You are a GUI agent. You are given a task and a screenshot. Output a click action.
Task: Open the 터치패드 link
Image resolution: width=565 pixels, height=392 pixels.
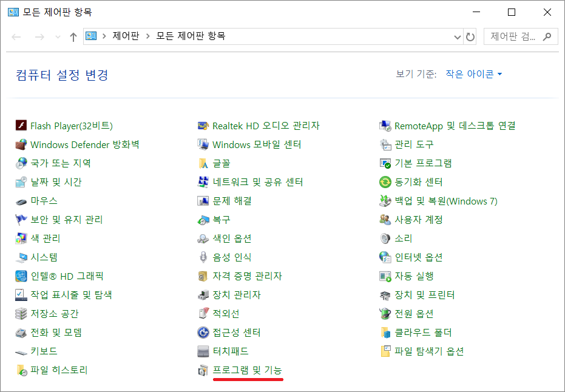tap(230, 351)
